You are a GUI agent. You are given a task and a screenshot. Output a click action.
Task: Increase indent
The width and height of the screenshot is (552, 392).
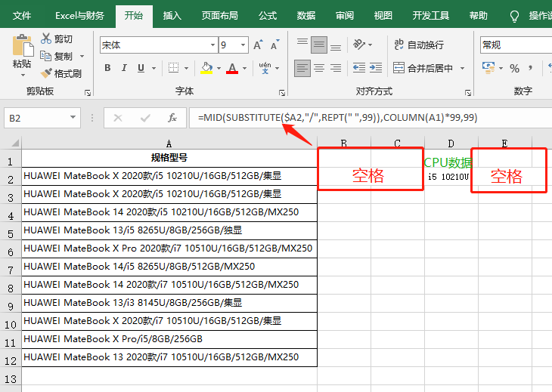tap(376, 68)
